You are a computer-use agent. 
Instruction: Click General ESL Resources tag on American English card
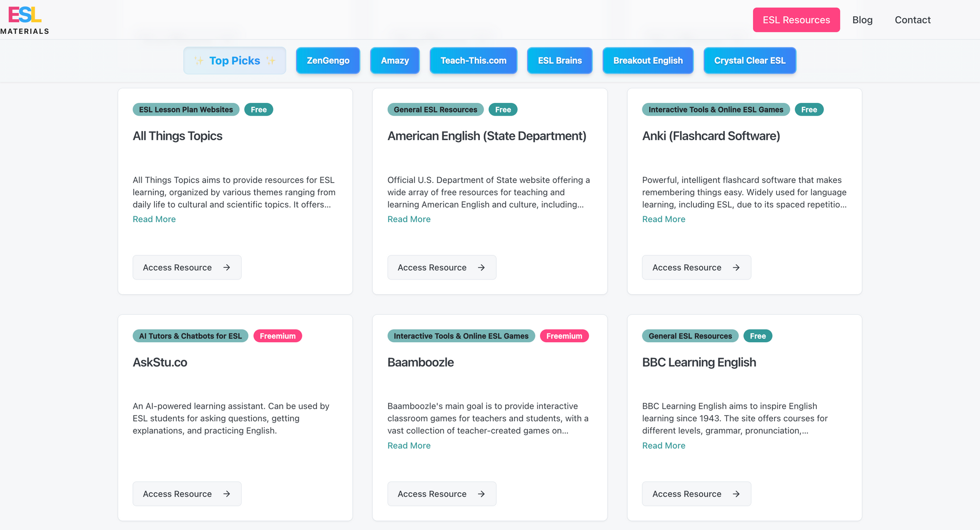pos(435,110)
